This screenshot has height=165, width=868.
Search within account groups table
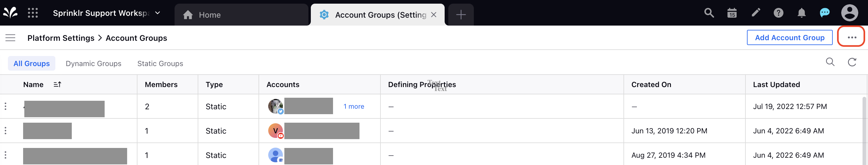pos(830,62)
